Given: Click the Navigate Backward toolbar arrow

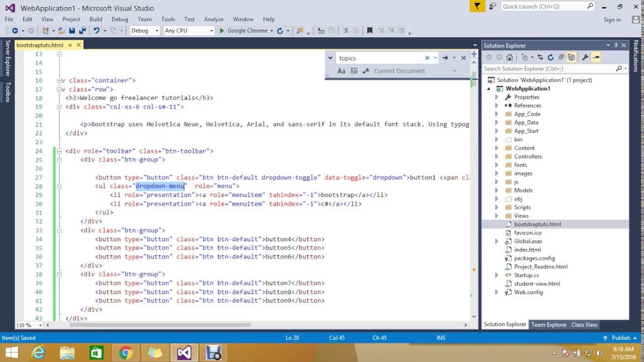Looking at the screenshot, I should (15, 31).
